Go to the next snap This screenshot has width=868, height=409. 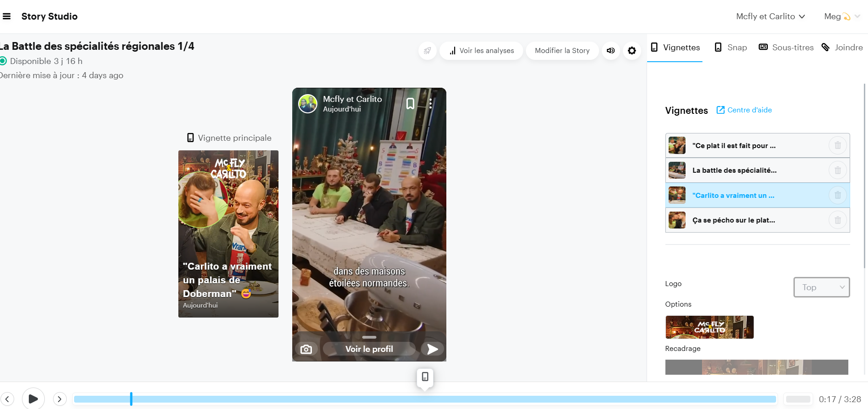59,399
